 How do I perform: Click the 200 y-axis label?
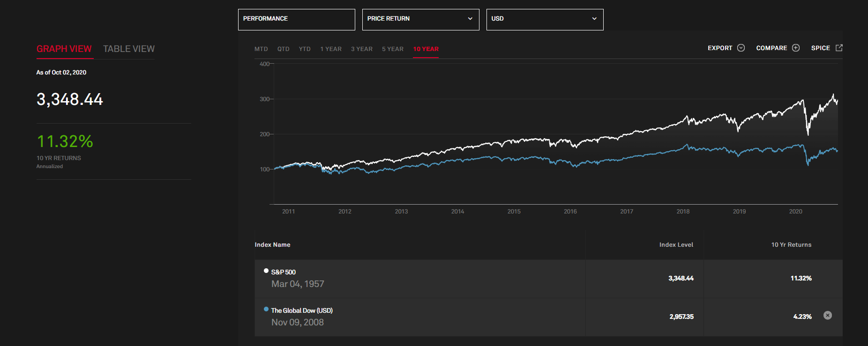(264, 134)
